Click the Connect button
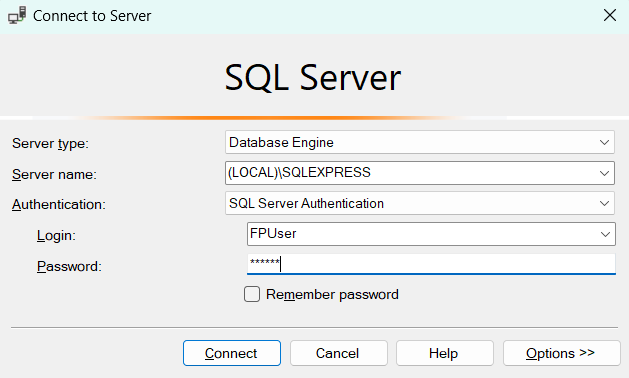This screenshot has height=378, width=629. pos(232,353)
